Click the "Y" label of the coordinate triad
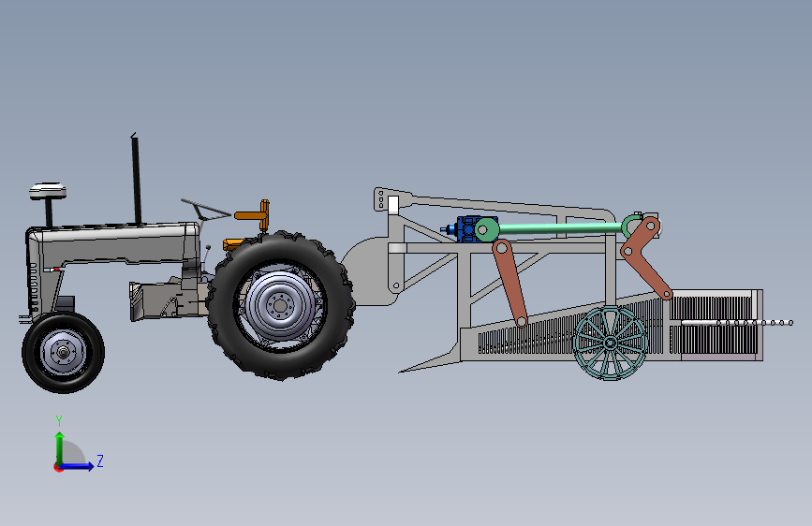Screen dimensions: 812x526 pyautogui.click(x=59, y=421)
